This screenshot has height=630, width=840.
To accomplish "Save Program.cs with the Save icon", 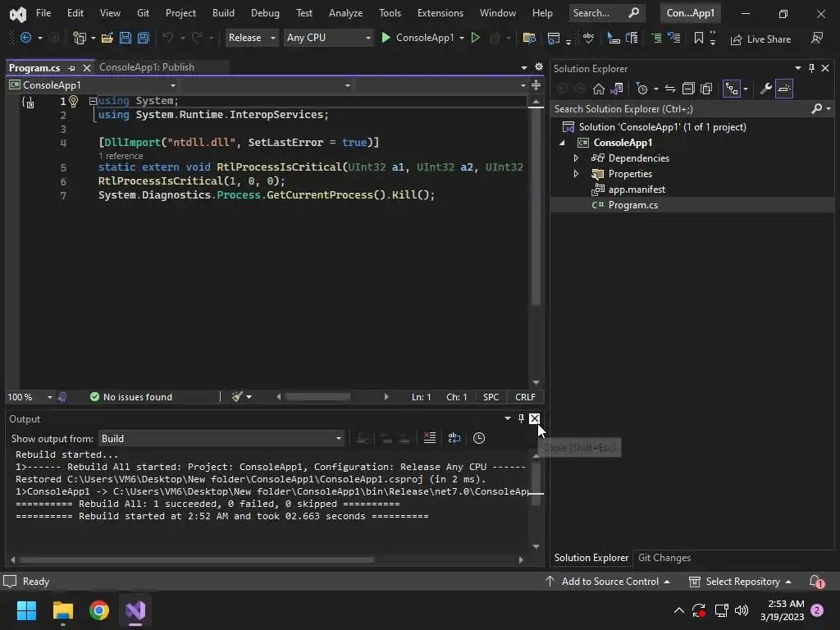I will 126,38.
